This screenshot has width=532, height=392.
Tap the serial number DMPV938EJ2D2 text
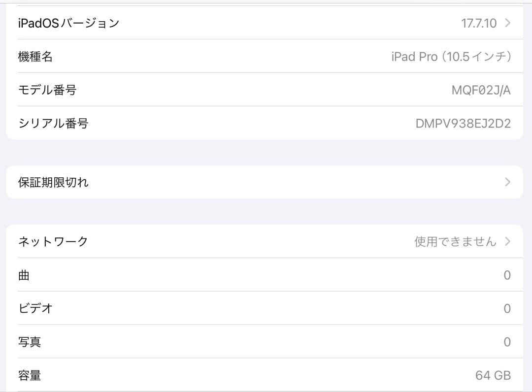click(463, 123)
